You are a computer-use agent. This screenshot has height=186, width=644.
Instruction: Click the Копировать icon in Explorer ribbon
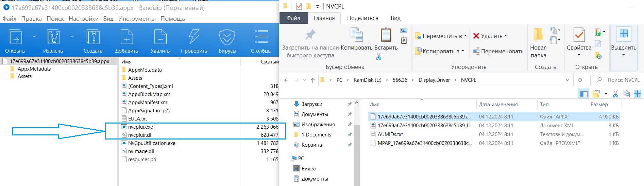(357, 35)
